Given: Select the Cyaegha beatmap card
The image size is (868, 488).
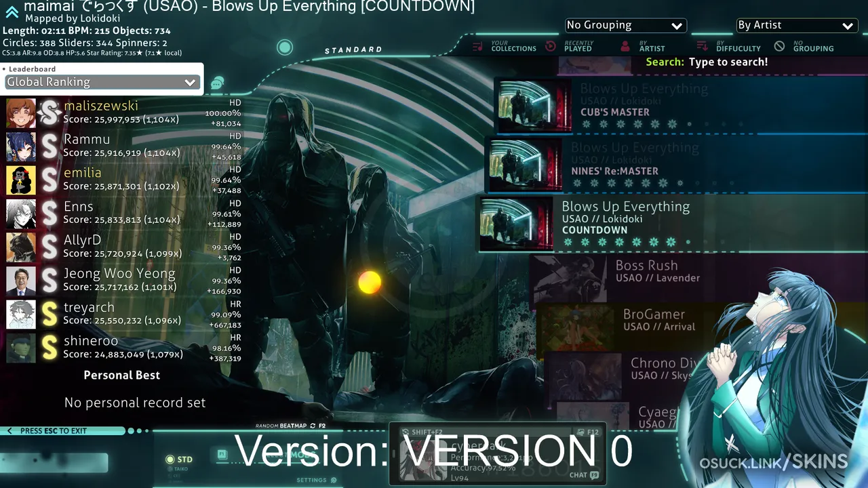Looking at the screenshot, I should [616, 415].
